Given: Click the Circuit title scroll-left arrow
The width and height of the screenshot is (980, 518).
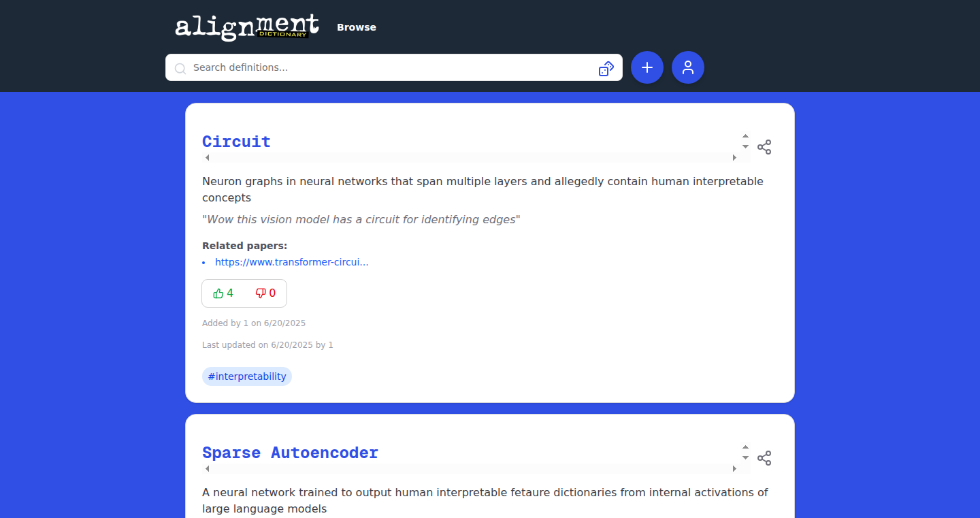Looking at the screenshot, I should [x=207, y=157].
